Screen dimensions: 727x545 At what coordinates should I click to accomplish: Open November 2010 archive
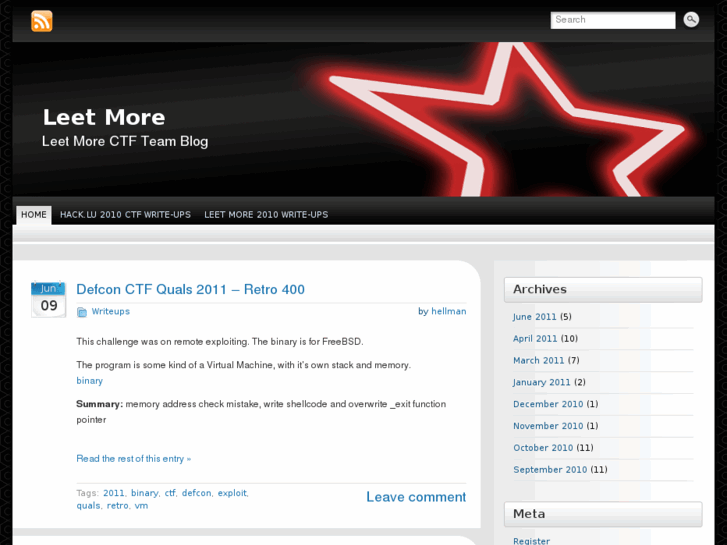point(548,426)
